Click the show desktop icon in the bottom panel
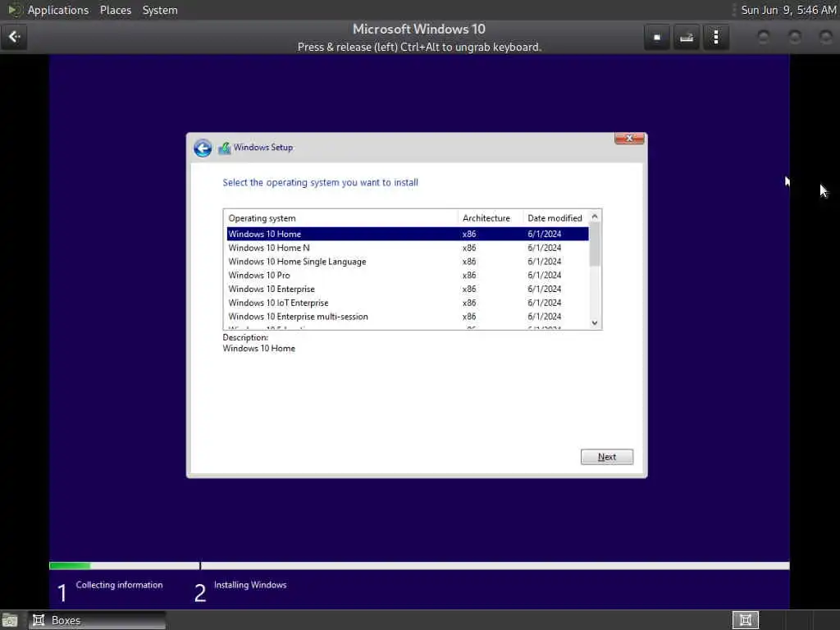The width and height of the screenshot is (840, 630). (10, 620)
